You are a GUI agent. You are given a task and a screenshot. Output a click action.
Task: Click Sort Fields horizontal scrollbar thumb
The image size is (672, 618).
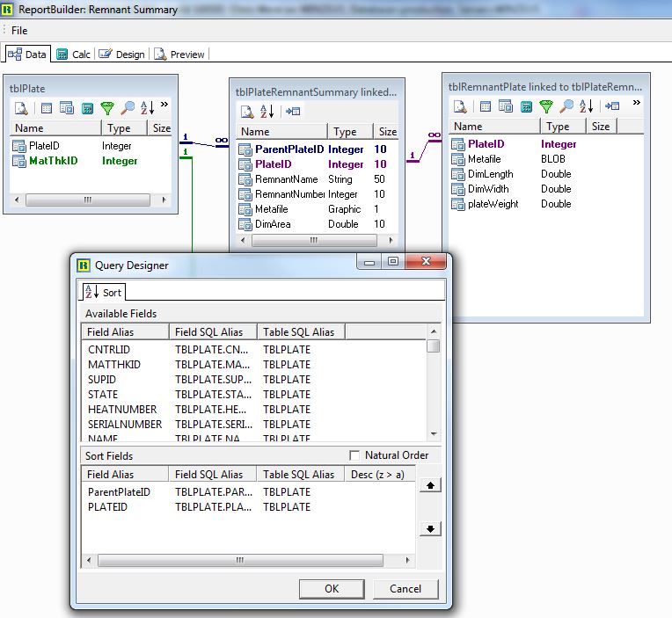(240, 560)
